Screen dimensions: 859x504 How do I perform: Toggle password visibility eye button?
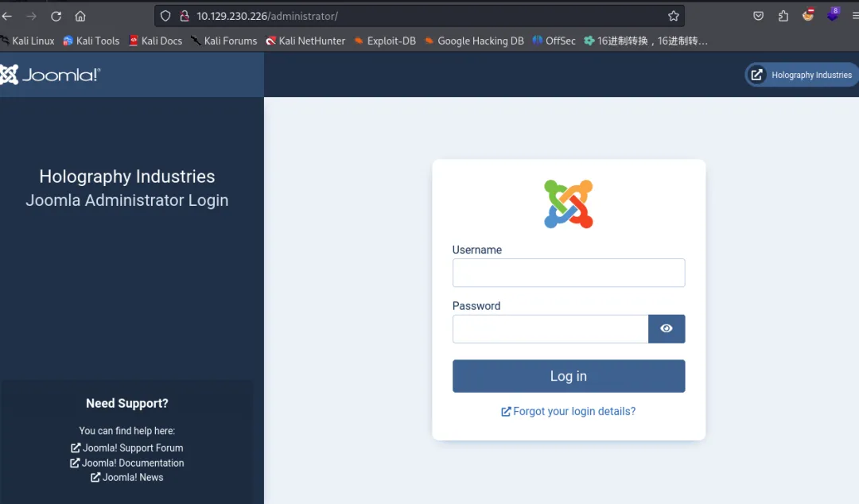tap(667, 328)
